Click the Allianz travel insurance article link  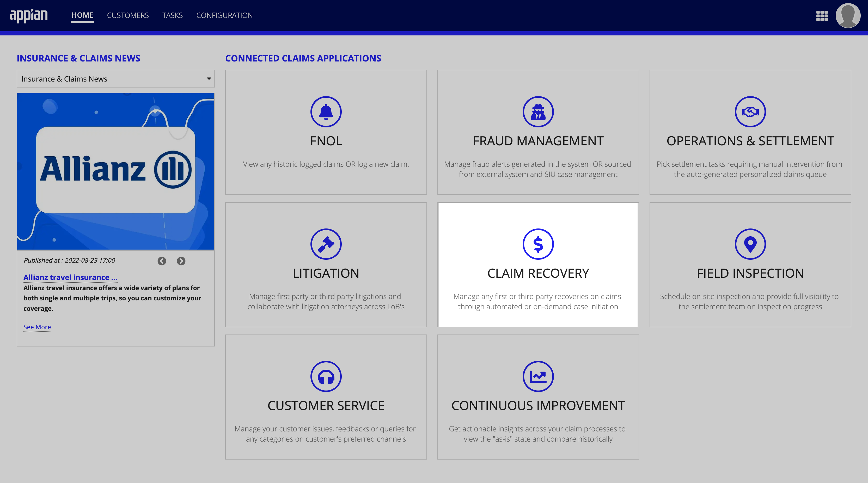coord(70,277)
